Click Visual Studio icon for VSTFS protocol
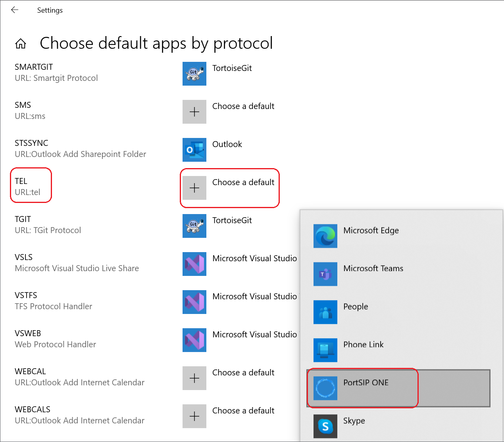504x442 pixels. tap(194, 302)
